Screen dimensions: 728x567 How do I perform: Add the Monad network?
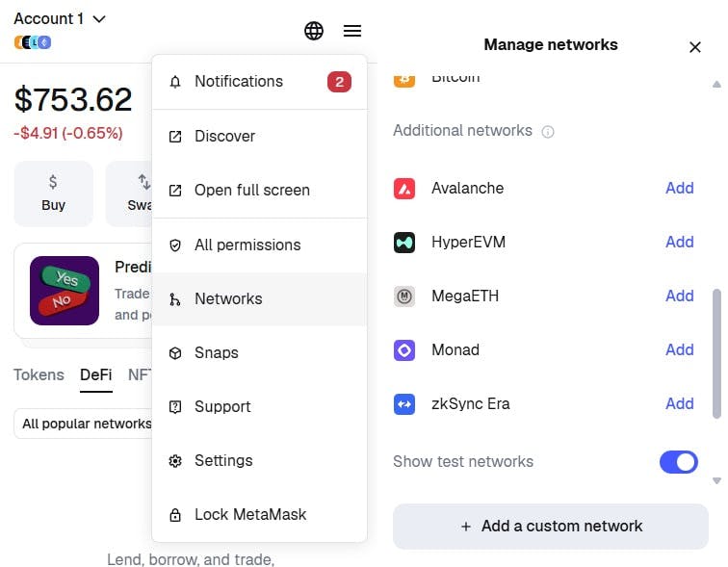(679, 349)
